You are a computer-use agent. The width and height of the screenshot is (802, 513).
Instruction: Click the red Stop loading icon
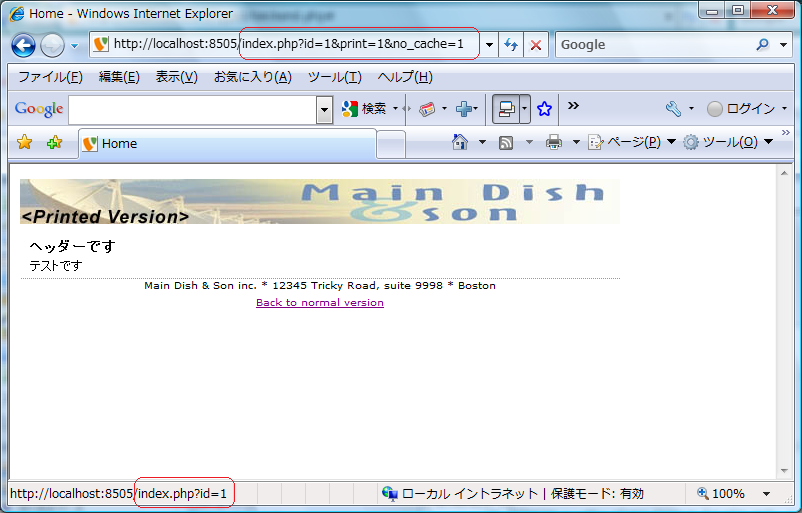coord(536,45)
